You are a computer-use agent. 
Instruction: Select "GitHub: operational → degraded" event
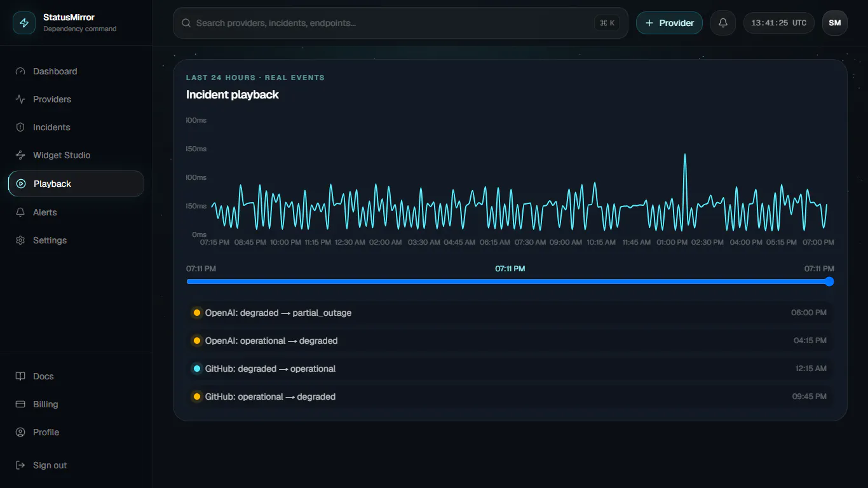pyautogui.click(x=510, y=396)
